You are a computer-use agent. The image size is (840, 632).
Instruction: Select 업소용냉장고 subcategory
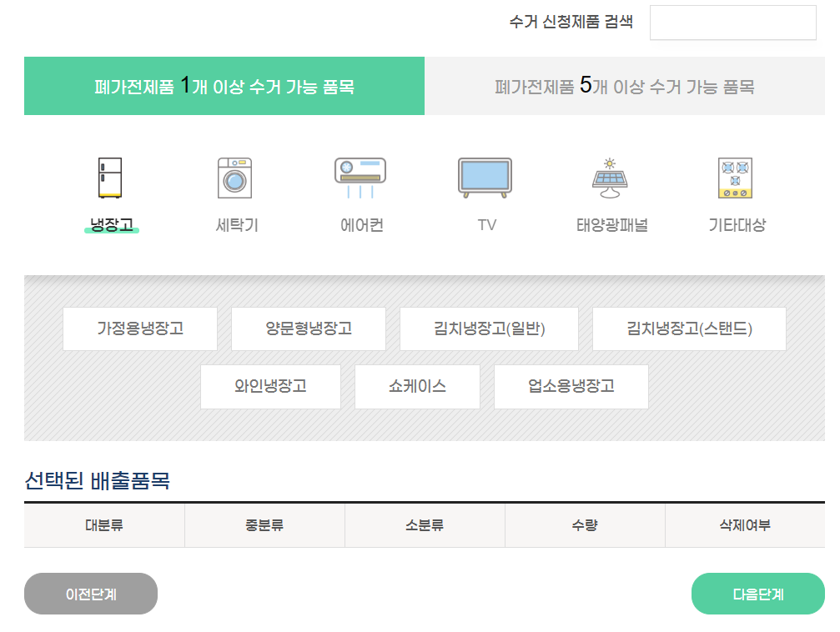[571, 386]
